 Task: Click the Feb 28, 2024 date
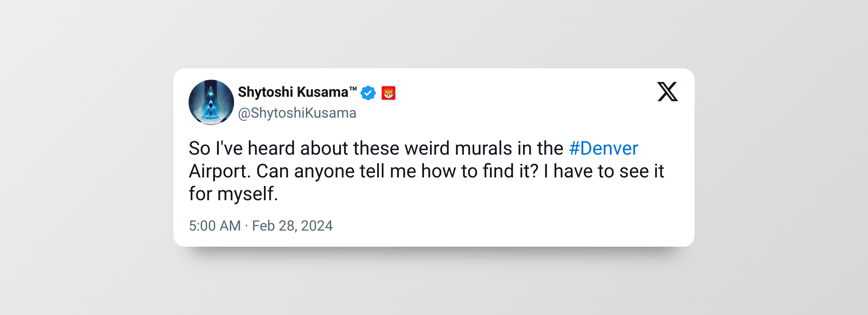292,226
